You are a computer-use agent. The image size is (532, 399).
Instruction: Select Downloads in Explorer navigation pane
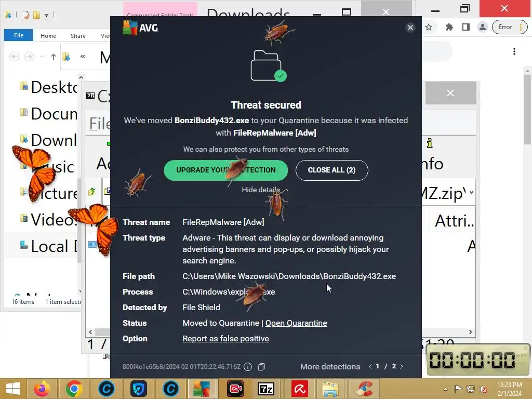48,140
